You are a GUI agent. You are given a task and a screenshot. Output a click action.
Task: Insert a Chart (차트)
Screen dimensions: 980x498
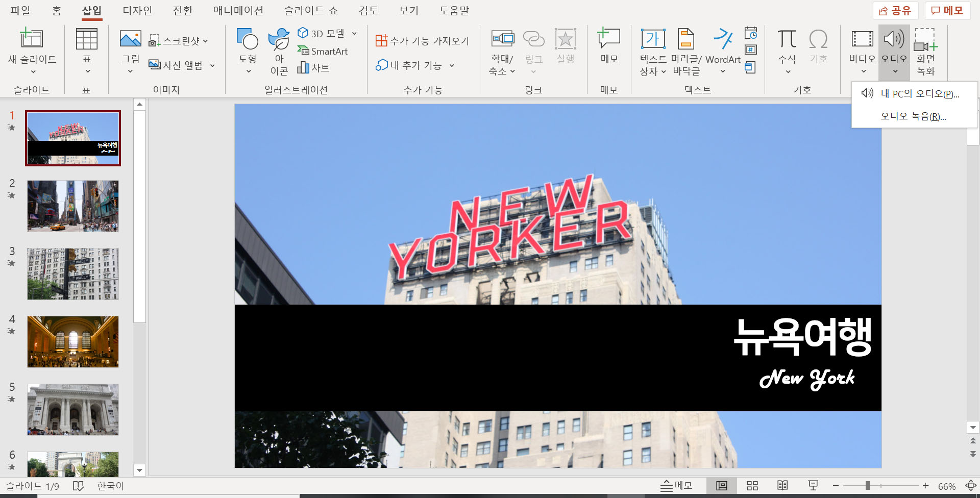[x=313, y=67]
